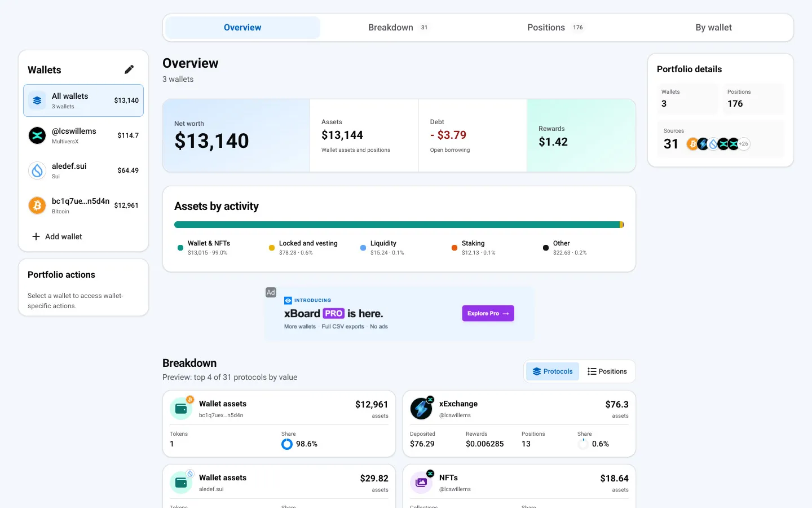Go to the Positions 176 tab
Image resolution: width=812 pixels, height=508 pixels.
555,28
